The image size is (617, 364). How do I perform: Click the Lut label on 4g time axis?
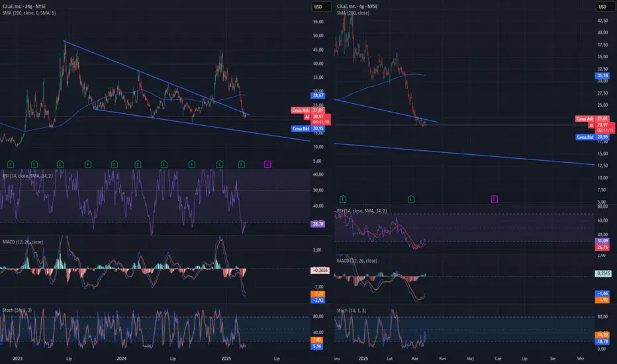[x=389, y=359]
